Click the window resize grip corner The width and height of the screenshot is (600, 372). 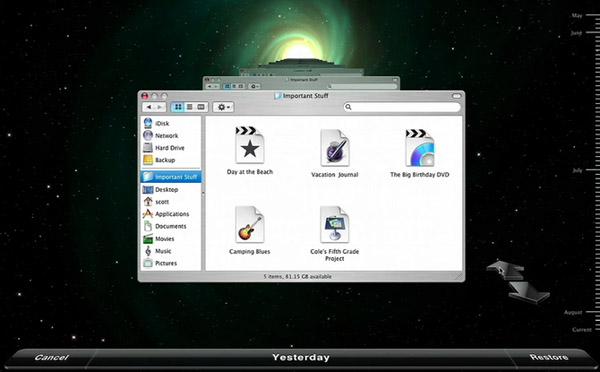pos(458,276)
